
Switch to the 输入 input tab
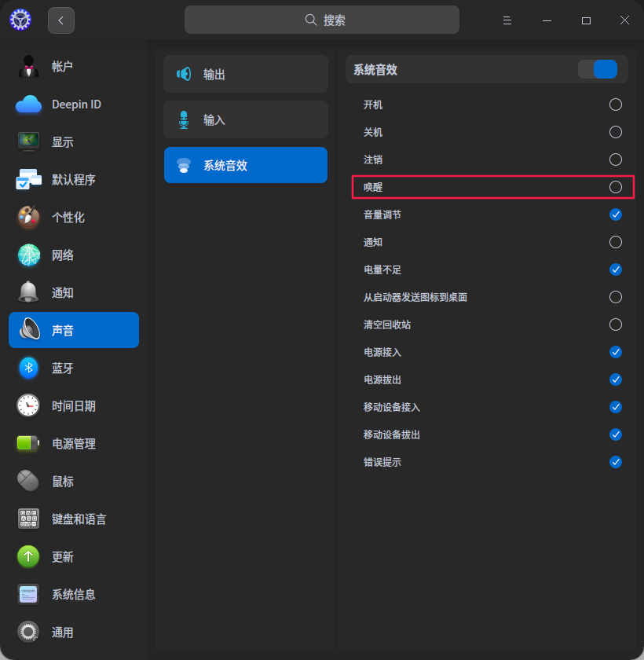(246, 119)
